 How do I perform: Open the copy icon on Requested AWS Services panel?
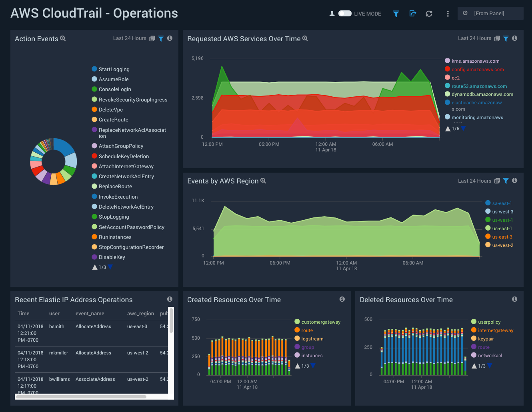point(497,38)
